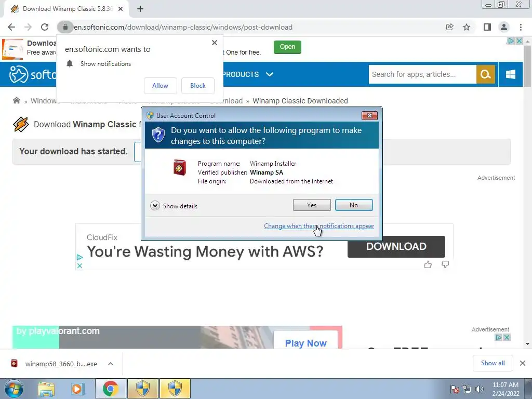
Task: Share this page icon in address bar
Action: [x=450, y=27]
